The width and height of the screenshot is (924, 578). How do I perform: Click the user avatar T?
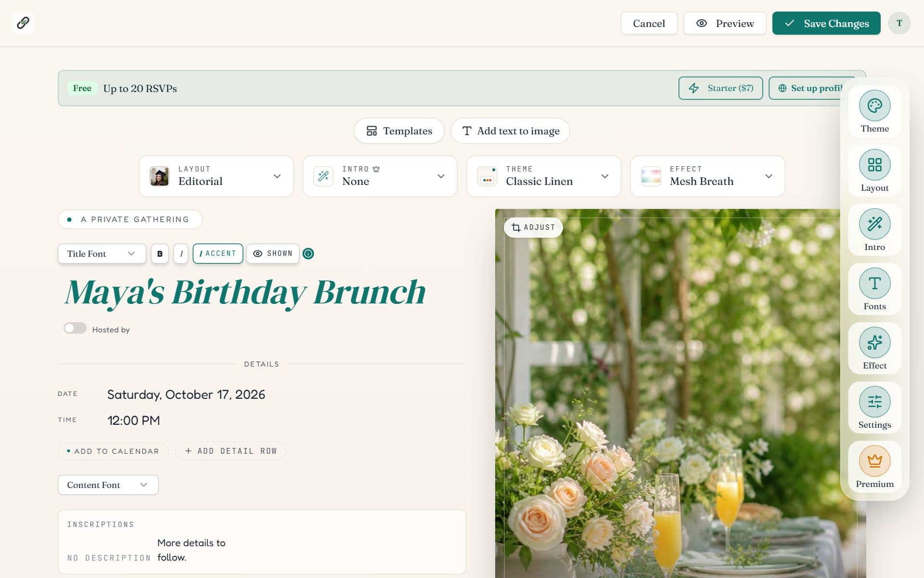point(899,23)
